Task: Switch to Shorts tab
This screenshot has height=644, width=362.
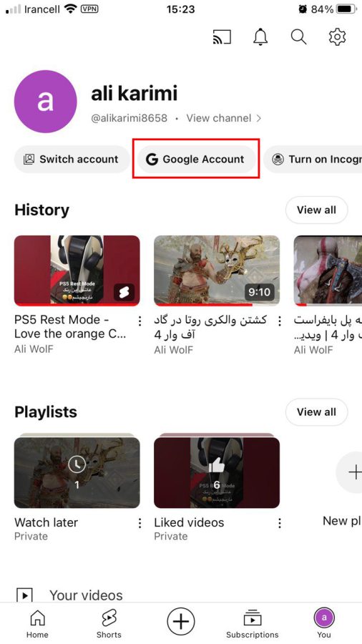Action: click(109, 623)
